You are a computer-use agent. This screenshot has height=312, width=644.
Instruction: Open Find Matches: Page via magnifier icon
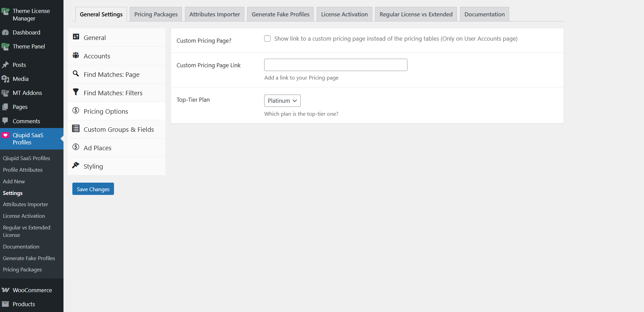point(76,74)
